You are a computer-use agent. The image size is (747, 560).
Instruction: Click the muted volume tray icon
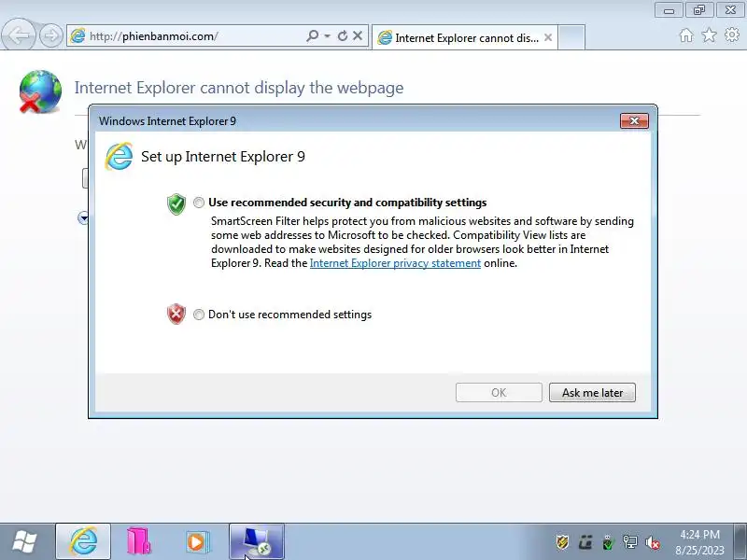coord(652,542)
